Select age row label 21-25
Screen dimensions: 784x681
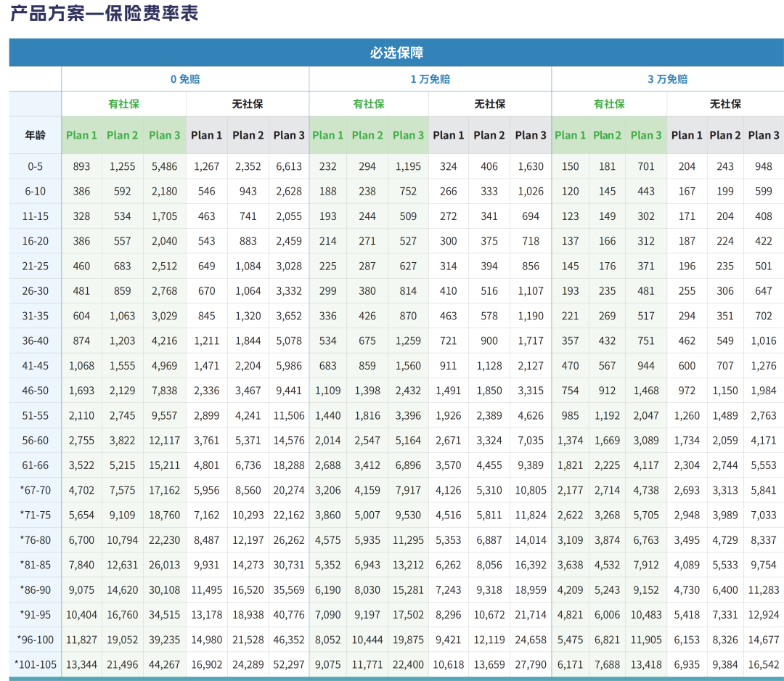click(35, 266)
